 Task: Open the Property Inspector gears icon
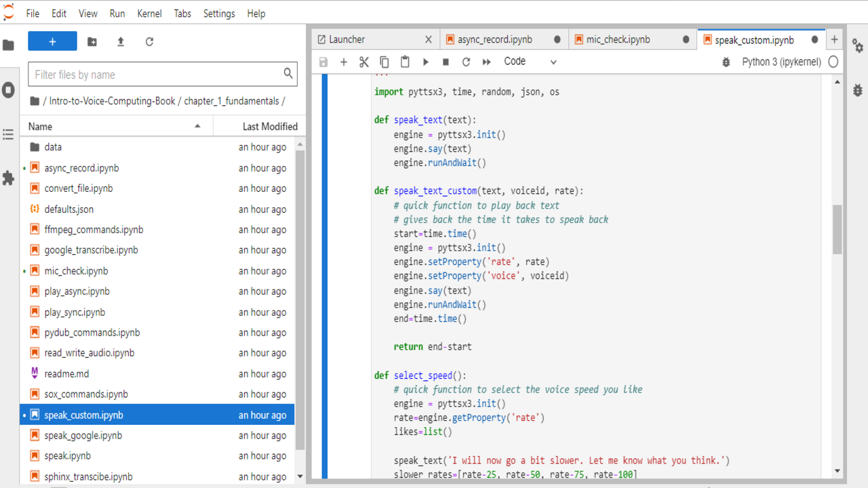click(x=858, y=45)
